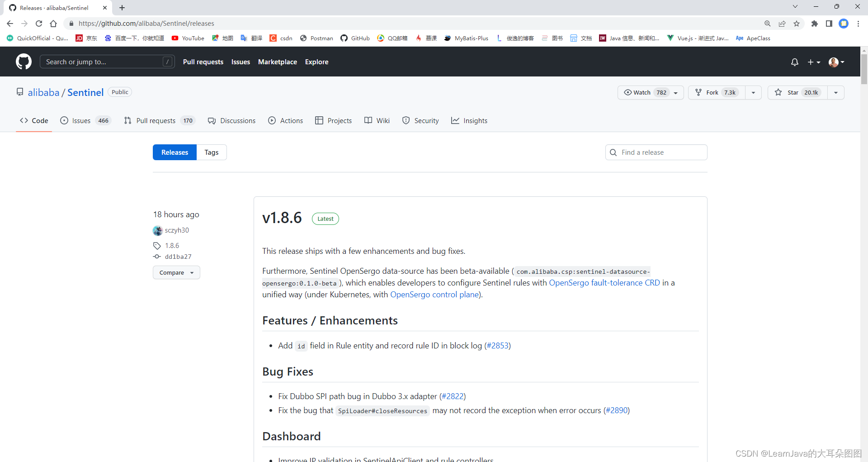The image size is (868, 462).
Task: Switch to the Pull requests repository tab
Action: [x=159, y=120]
